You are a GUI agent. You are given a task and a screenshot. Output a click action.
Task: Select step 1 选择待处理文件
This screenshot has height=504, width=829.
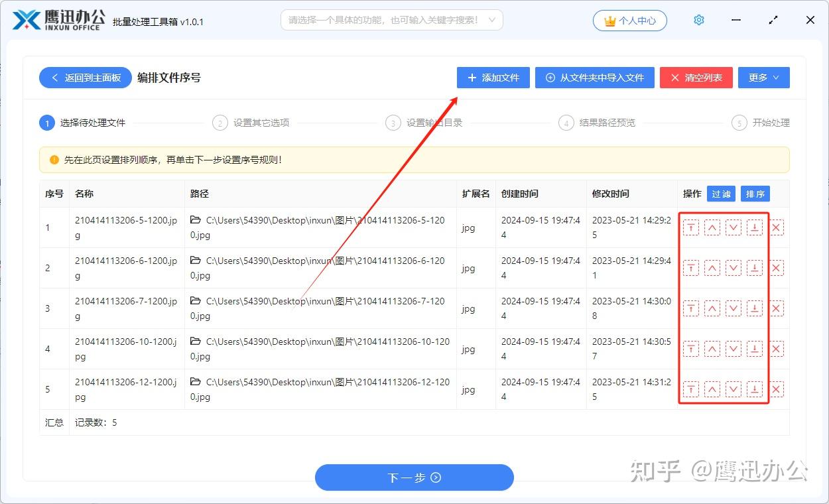(83, 123)
